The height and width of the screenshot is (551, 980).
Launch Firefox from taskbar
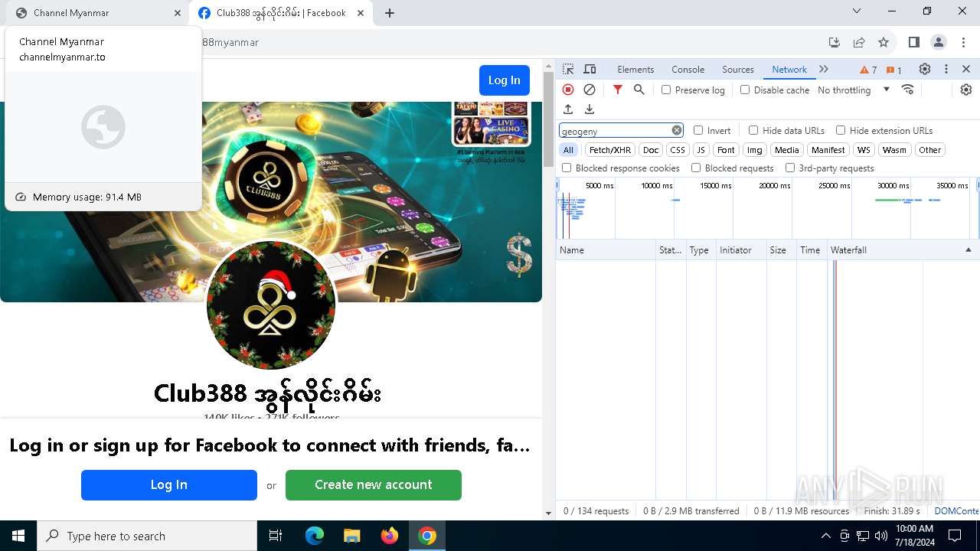[x=390, y=536]
